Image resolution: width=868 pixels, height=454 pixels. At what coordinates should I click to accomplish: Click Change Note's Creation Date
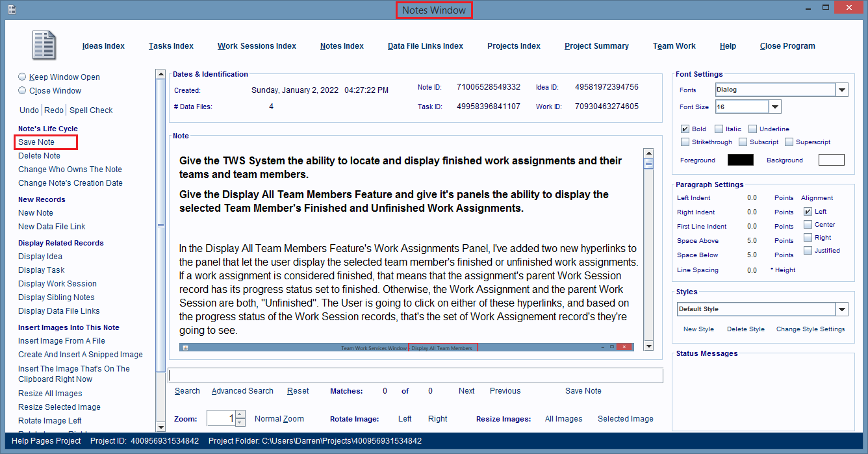coord(70,183)
